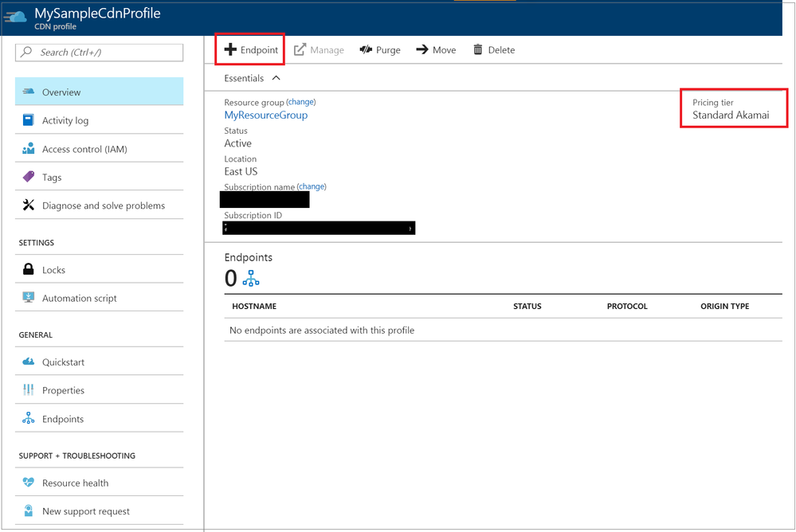Click the plus icon to add Endpoint

pos(230,49)
